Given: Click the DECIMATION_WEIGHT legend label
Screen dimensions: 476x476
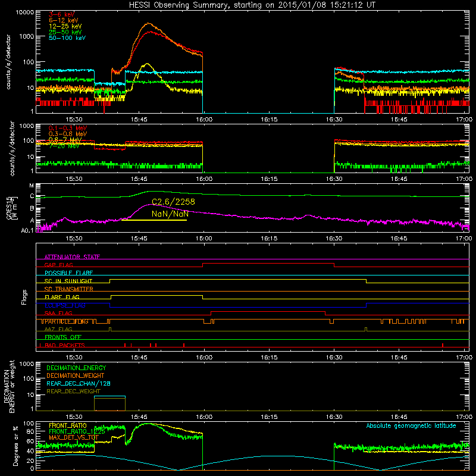Looking at the screenshot, I should [x=76, y=375].
